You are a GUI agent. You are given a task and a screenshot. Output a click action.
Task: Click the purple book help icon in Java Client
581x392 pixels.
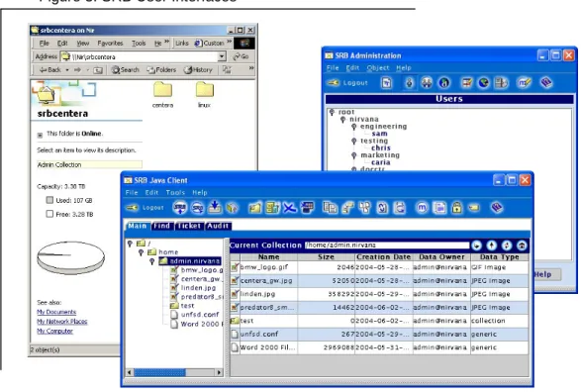tap(497, 208)
